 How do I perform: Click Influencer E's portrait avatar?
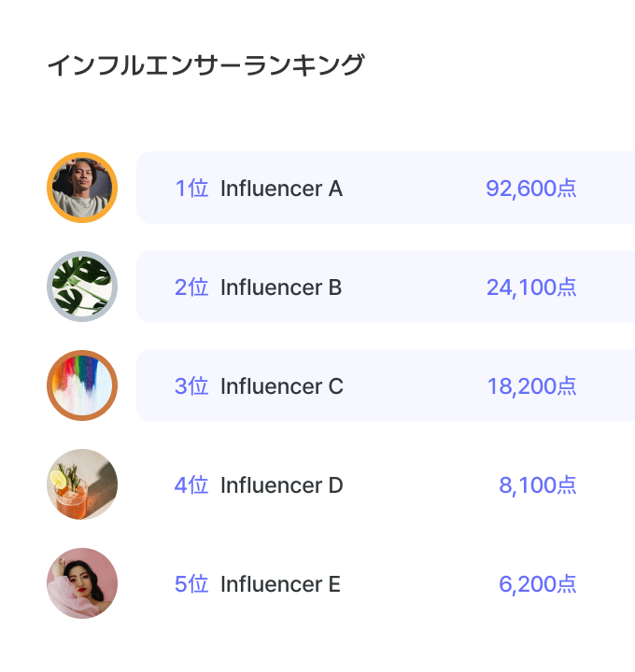pyautogui.click(x=82, y=583)
